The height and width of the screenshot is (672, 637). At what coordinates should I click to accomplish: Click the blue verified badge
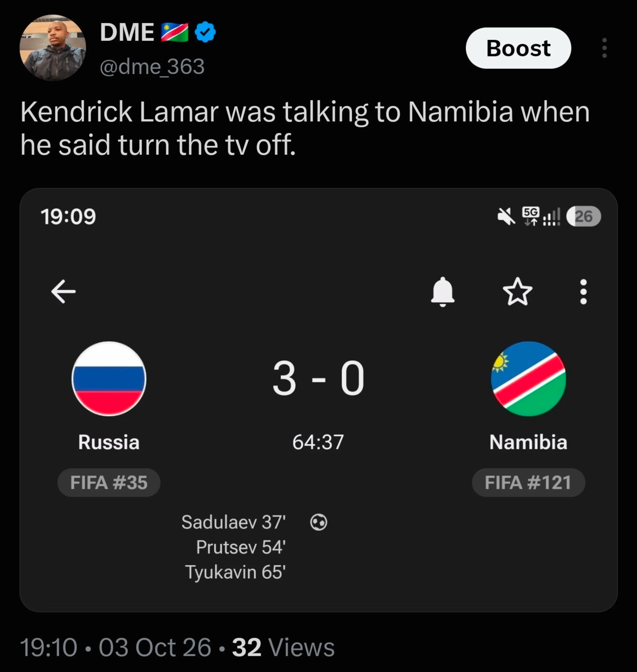click(x=205, y=32)
